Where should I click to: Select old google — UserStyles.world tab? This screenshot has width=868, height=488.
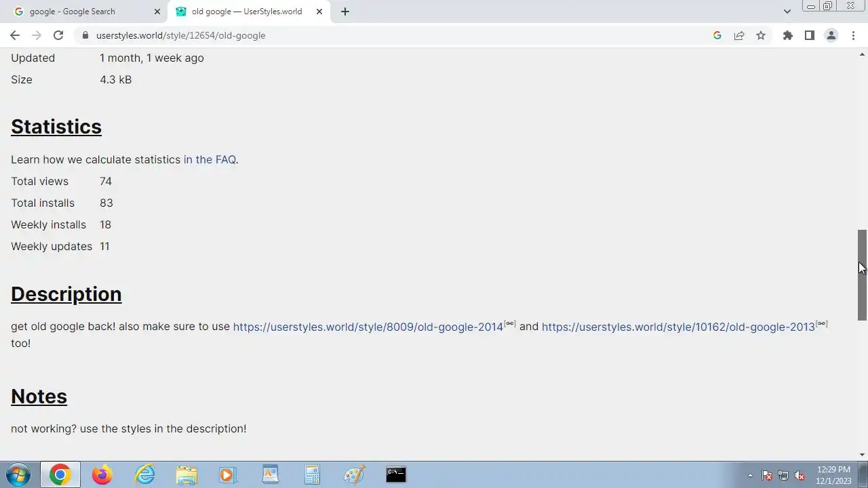(x=248, y=12)
